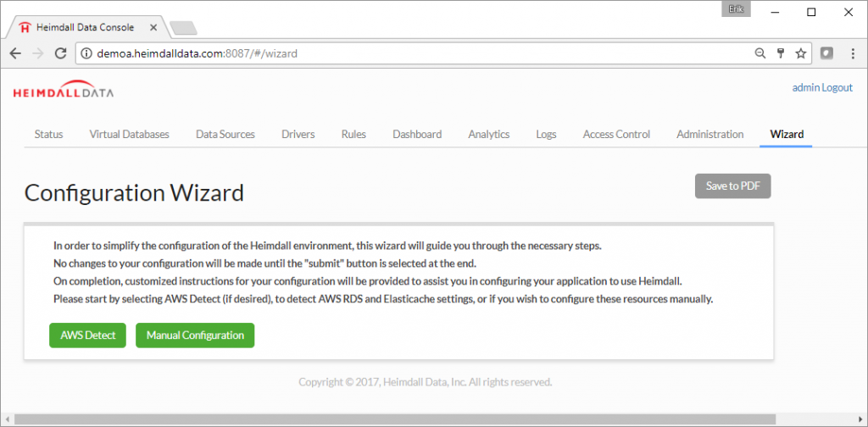The width and height of the screenshot is (868, 427).
Task: Close the Heimdall Data Console tab
Action: pyautogui.click(x=153, y=27)
